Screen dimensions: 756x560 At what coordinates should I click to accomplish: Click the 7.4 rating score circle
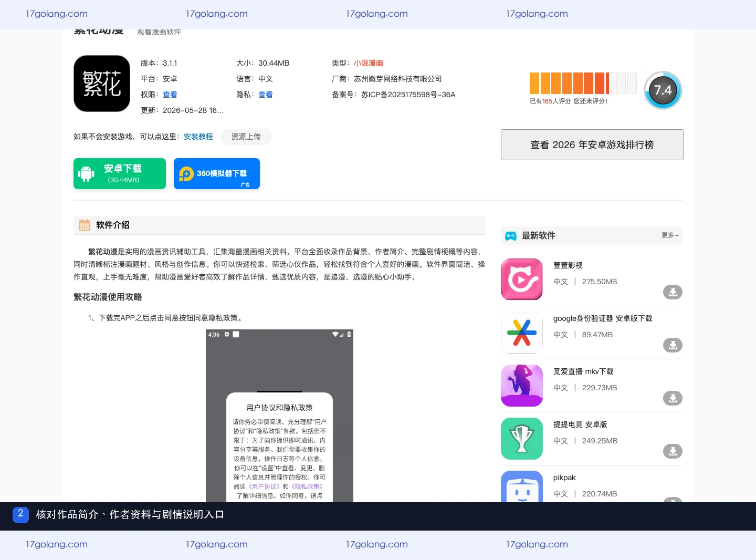pos(663,90)
